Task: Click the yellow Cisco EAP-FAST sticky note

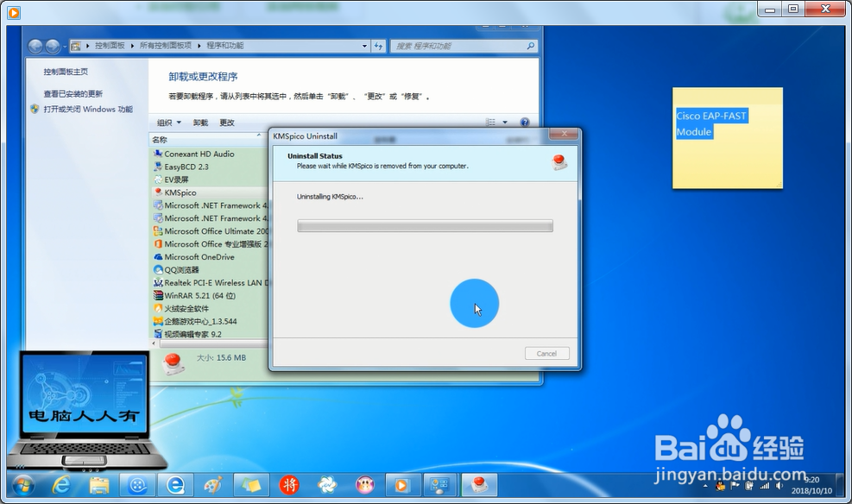Action: pos(728,138)
